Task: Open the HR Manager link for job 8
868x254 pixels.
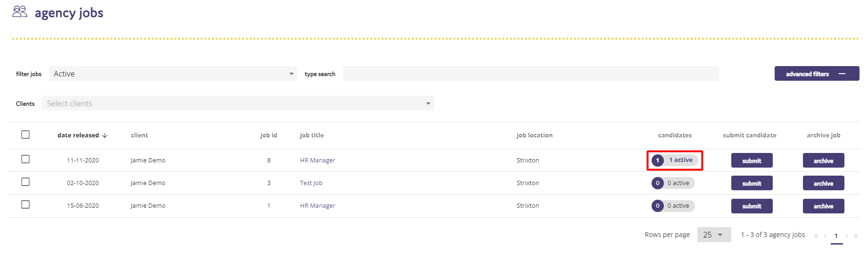Action: pyautogui.click(x=317, y=161)
